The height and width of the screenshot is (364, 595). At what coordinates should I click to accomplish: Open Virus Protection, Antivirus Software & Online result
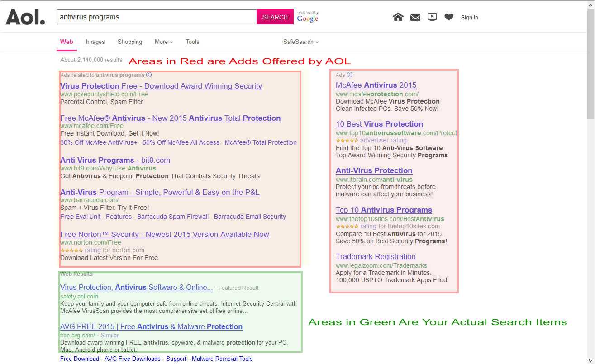[x=137, y=287]
